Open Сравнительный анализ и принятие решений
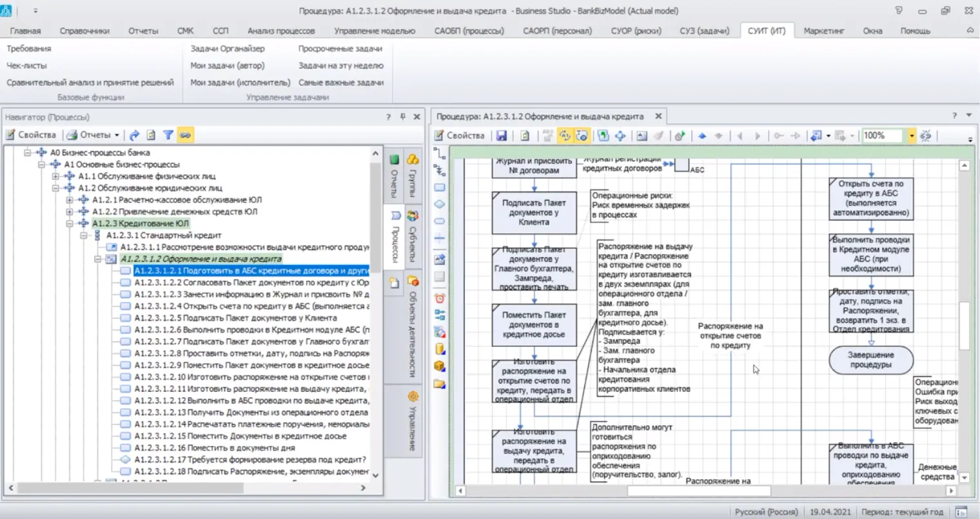Image resolution: width=980 pixels, height=519 pixels. (90, 83)
